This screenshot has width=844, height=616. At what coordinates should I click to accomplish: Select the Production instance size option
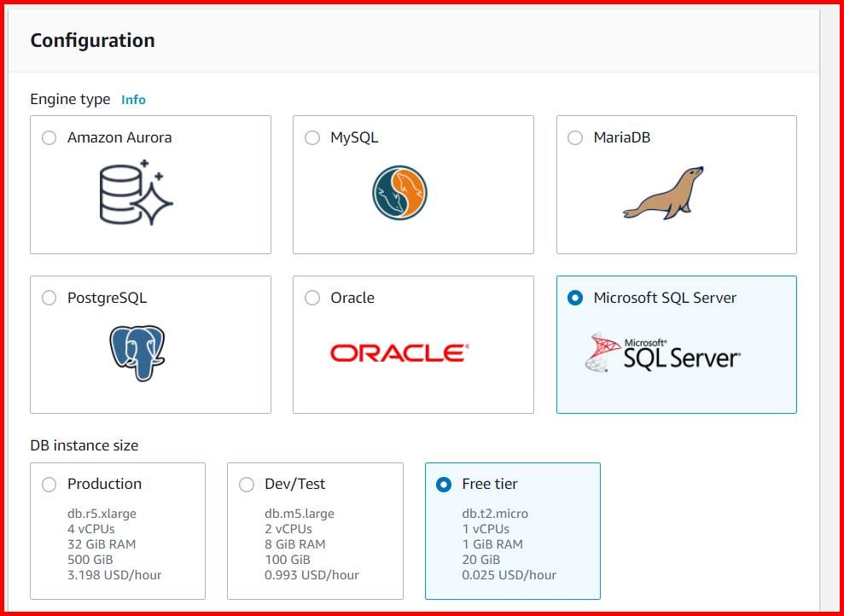point(49,484)
